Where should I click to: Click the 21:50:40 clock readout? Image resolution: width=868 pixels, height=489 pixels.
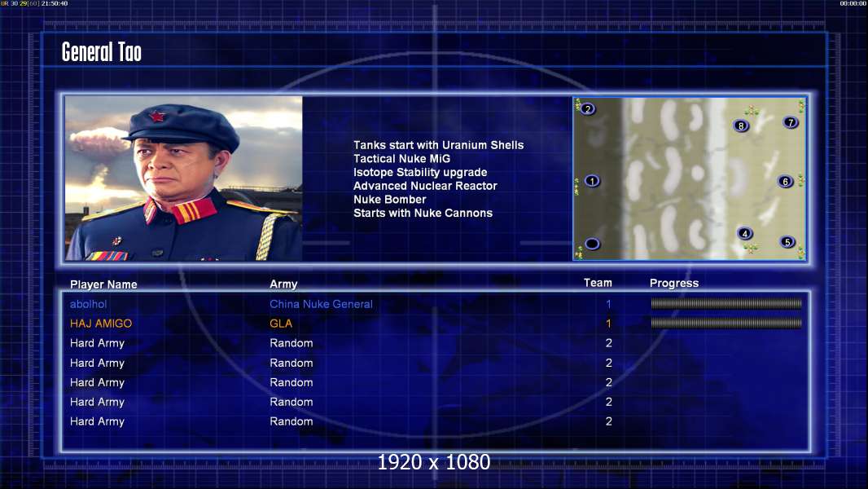pyautogui.click(x=55, y=3)
